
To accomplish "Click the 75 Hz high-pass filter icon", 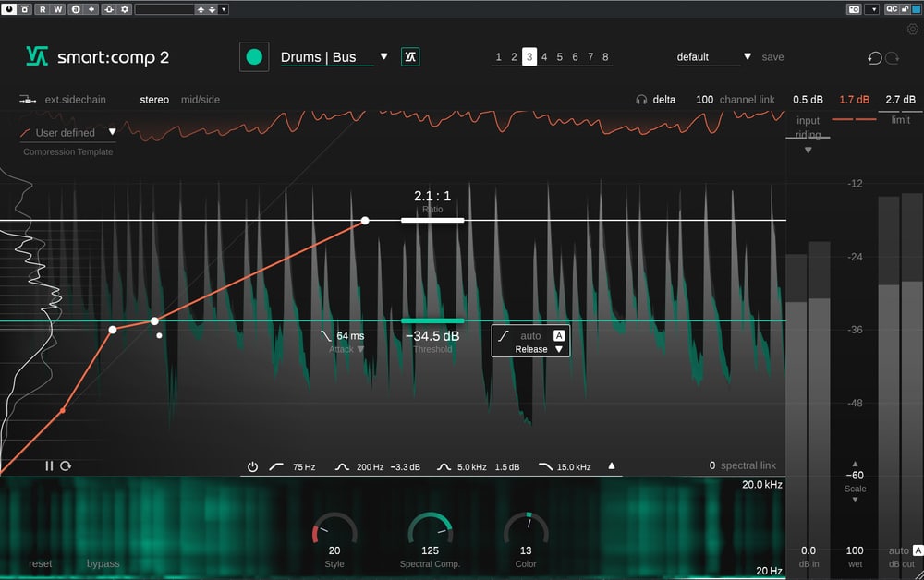I will coord(276,467).
